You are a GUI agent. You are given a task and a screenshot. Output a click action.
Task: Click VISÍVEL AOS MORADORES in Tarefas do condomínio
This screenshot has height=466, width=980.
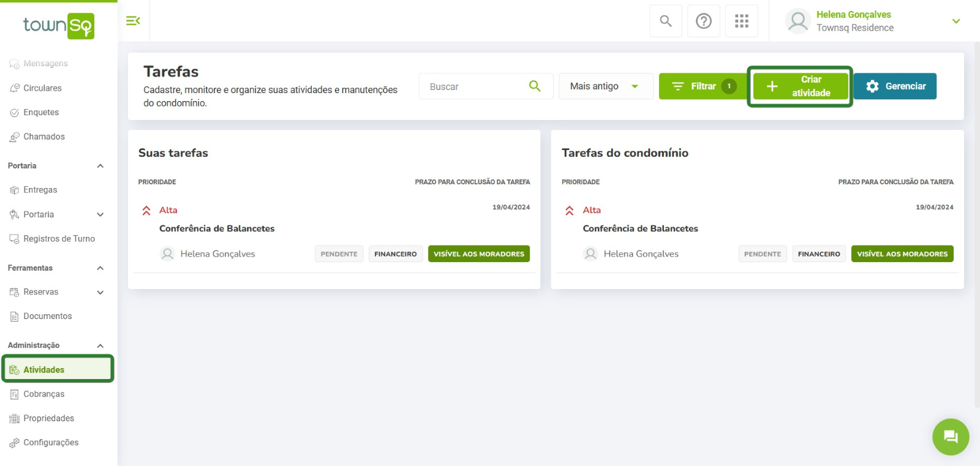coord(902,254)
